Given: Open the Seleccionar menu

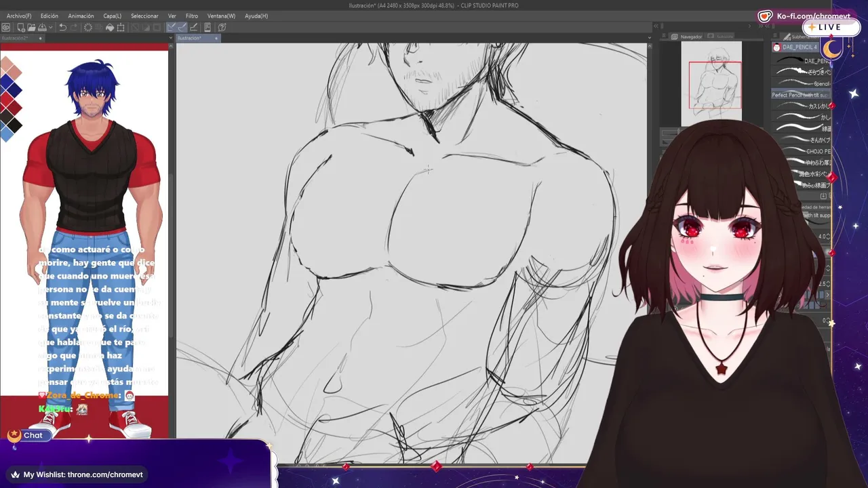Looking at the screenshot, I should 144,16.
